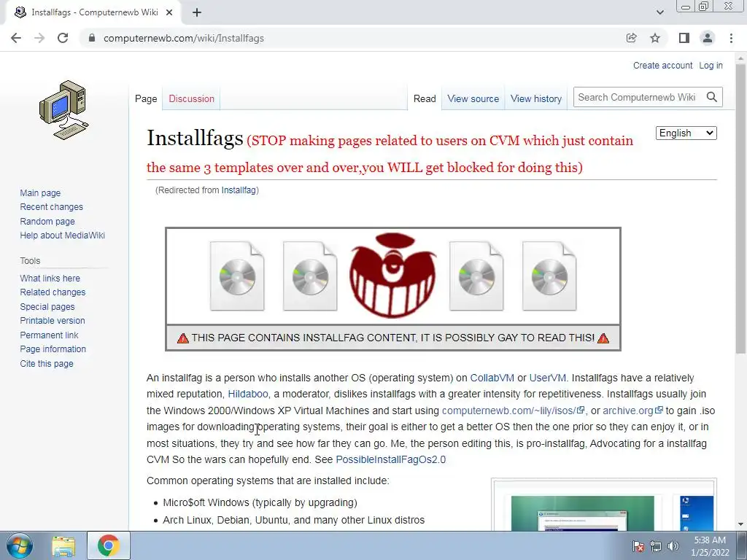Switch to the Discussion tab
Image resolution: width=747 pixels, height=560 pixels.
pos(192,98)
